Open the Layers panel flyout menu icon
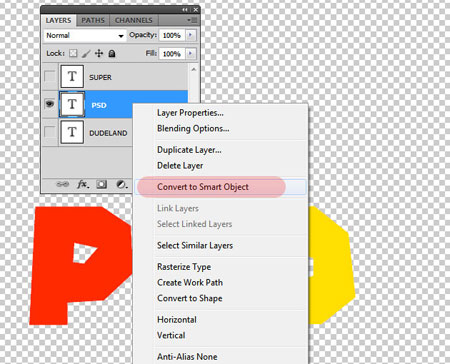 click(x=192, y=20)
